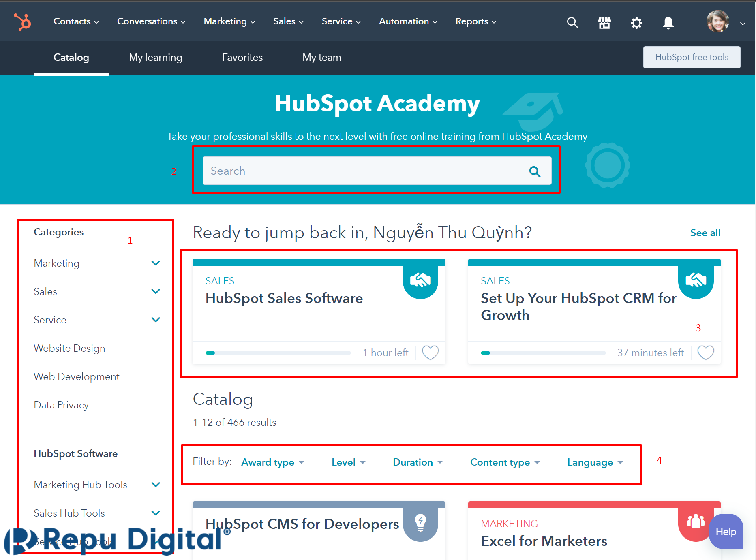Viewport: 756px width, 560px height.
Task: Switch to the My team tab
Action: [x=322, y=58]
